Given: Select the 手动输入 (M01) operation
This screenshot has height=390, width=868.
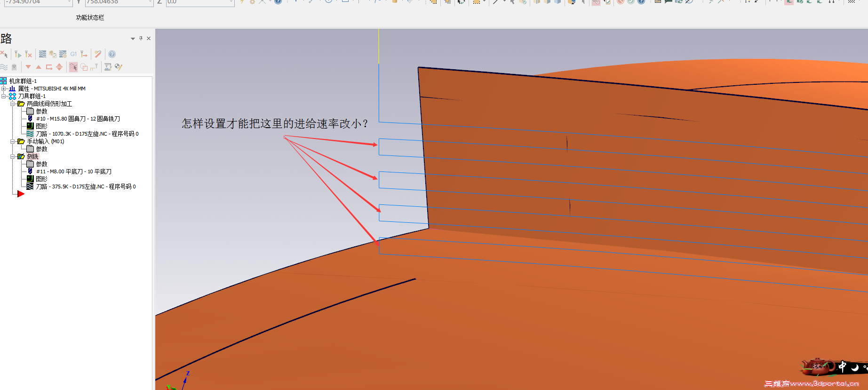Looking at the screenshot, I should tap(45, 141).
